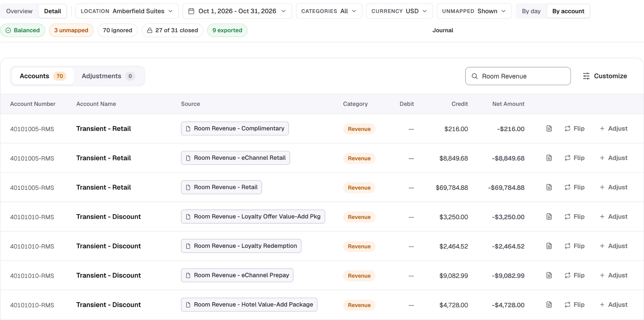Click Room Revenue - Complimentary source chip
This screenshot has height=320, width=644.
pos(235,129)
